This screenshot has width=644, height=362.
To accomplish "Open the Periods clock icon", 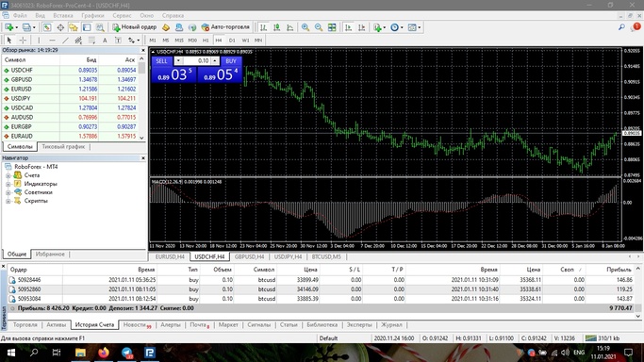I will (394, 27).
